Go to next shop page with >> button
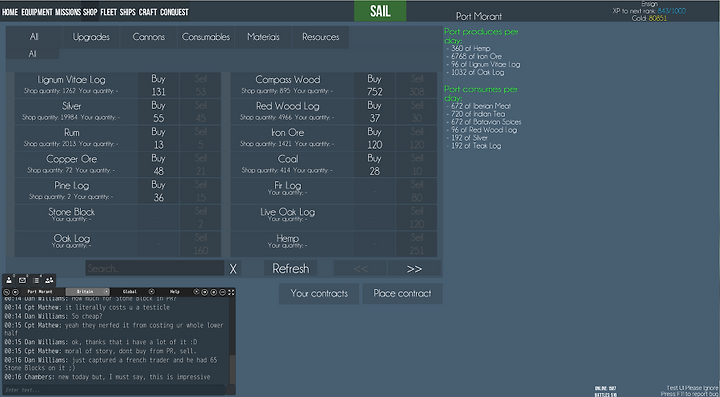The height and width of the screenshot is (397, 720). [x=414, y=268]
